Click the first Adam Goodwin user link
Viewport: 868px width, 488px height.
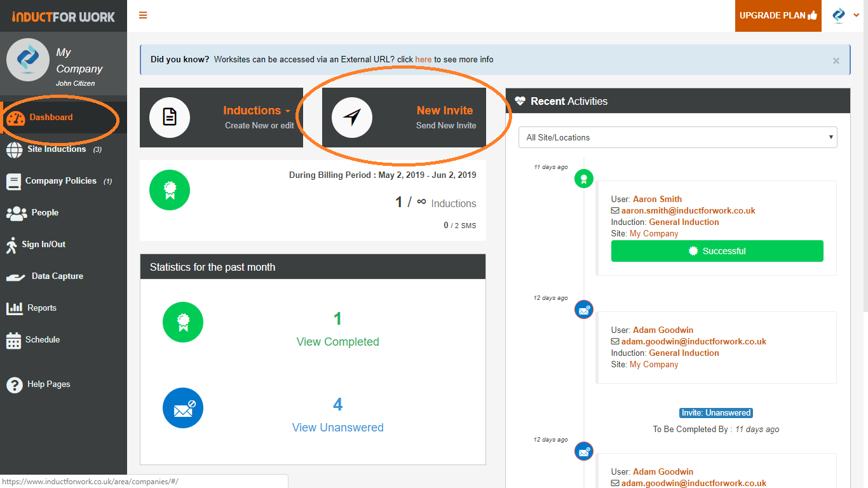[663, 330]
